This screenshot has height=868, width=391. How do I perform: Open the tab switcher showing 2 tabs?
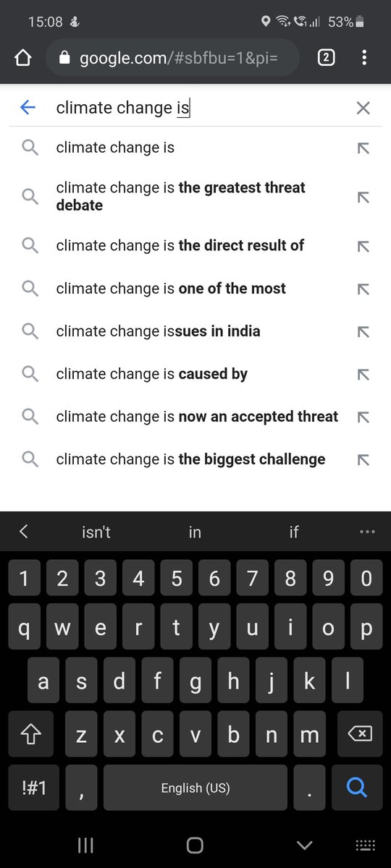pos(326,58)
